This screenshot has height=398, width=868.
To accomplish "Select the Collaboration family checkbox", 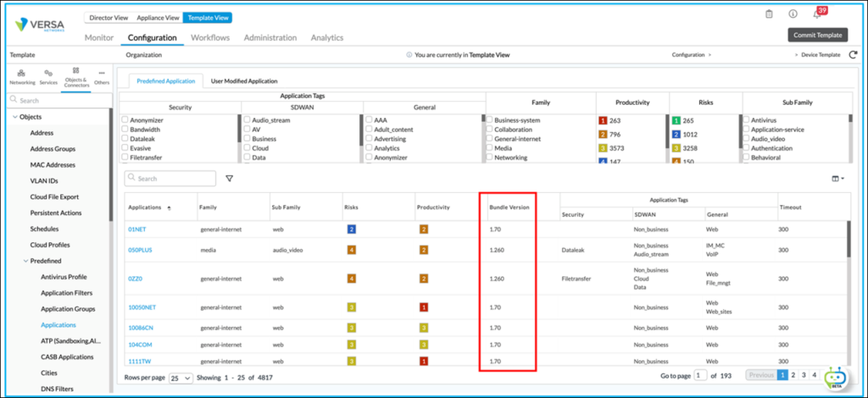I will pos(489,130).
